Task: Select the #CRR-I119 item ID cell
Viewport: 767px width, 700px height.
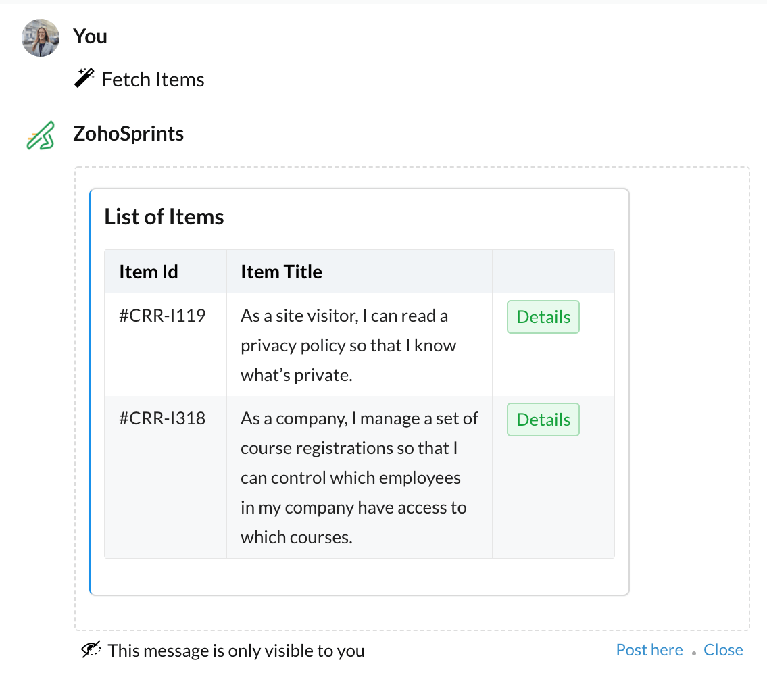Action: click(x=166, y=345)
